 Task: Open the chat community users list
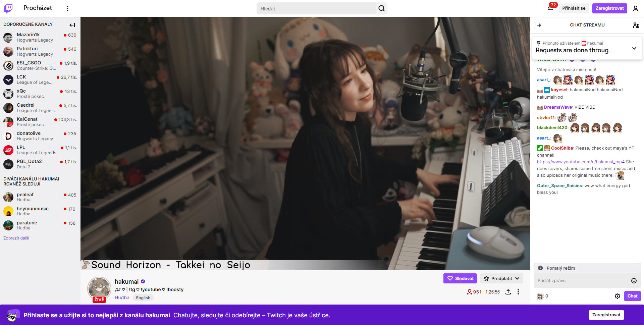coord(636,25)
